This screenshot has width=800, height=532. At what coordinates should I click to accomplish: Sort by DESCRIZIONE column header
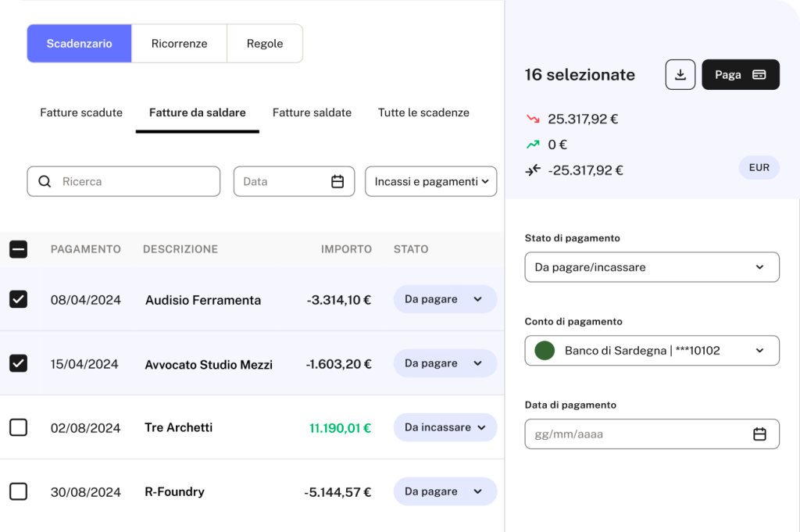[x=180, y=249]
